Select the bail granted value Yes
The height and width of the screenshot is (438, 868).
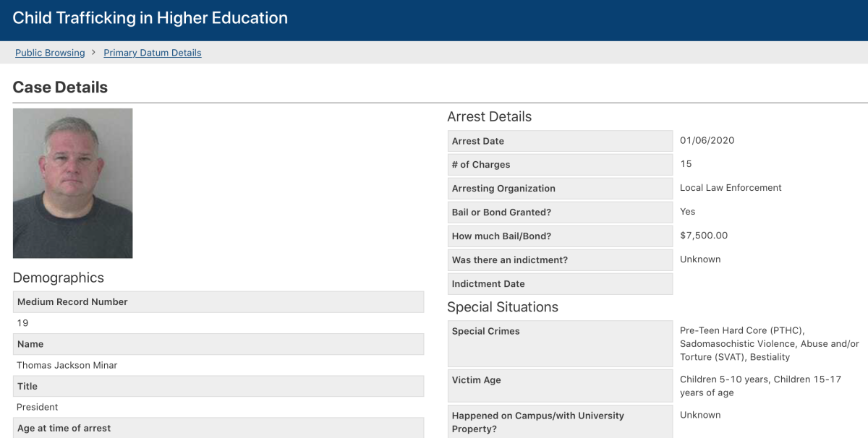[687, 212]
